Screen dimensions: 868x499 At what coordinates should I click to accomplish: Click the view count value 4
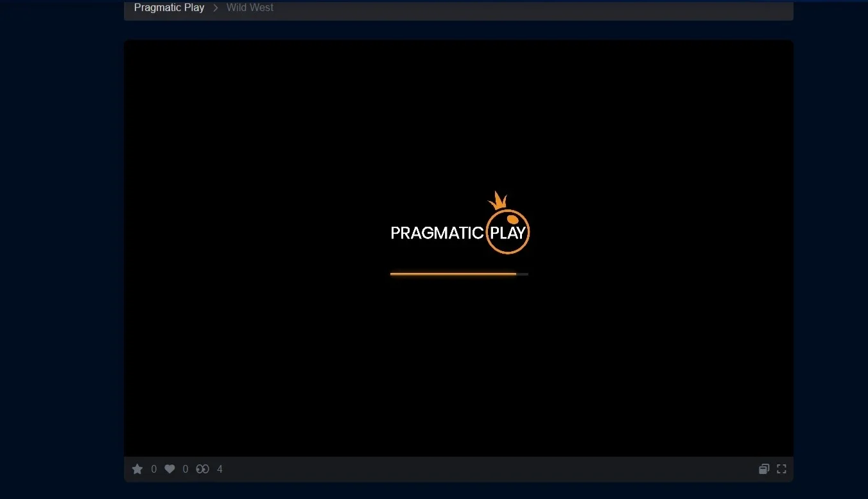pyautogui.click(x=220, y=469)
